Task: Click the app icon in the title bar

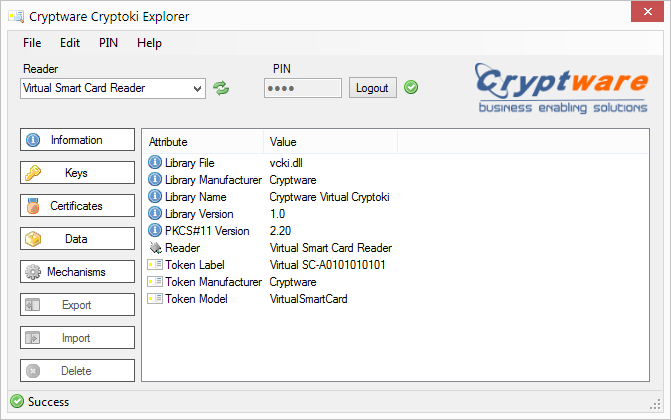Action: (17, 16)
